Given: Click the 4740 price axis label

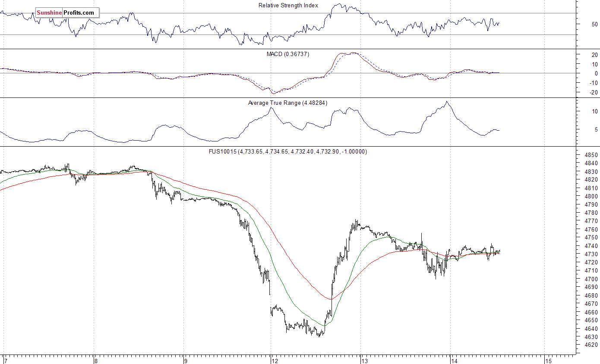Looking at the screenshot, I should (591, 246).
